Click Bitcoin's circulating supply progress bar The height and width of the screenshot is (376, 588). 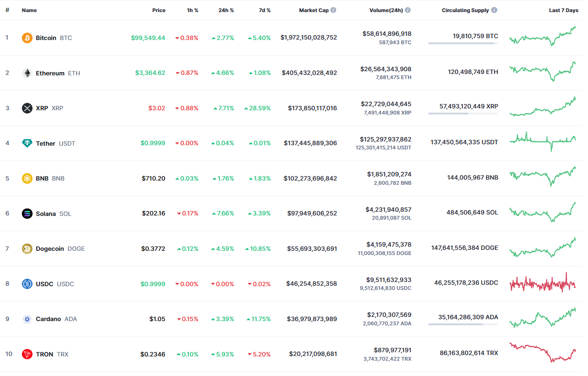[463, 43]
